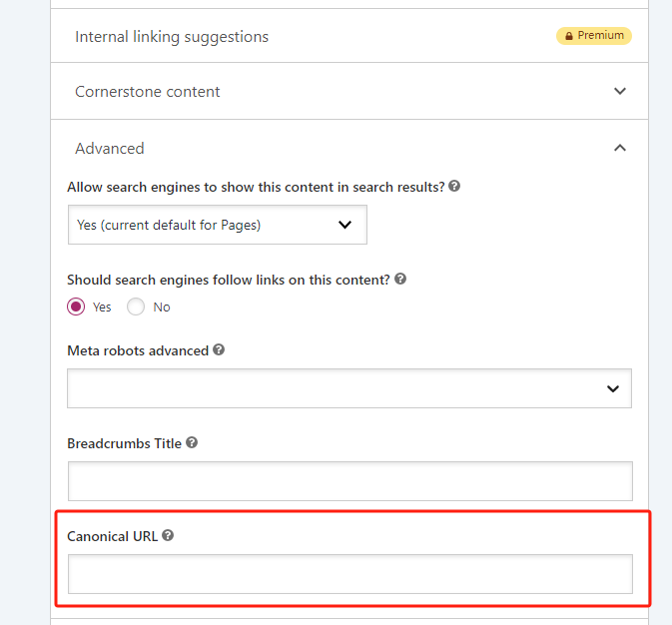Open help icon for 'follow links' question
This screenshot has width=672, height=625.
[400, 280]
